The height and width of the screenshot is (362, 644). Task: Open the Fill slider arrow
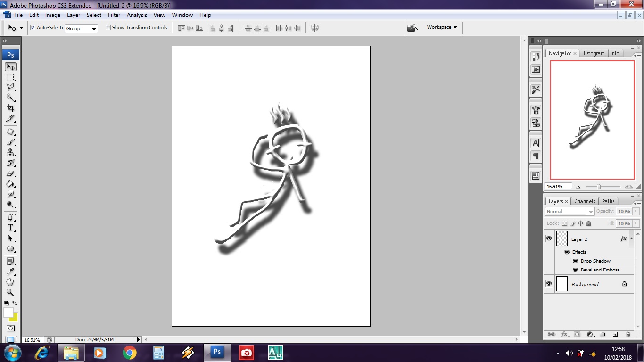[x=636, y=223]
